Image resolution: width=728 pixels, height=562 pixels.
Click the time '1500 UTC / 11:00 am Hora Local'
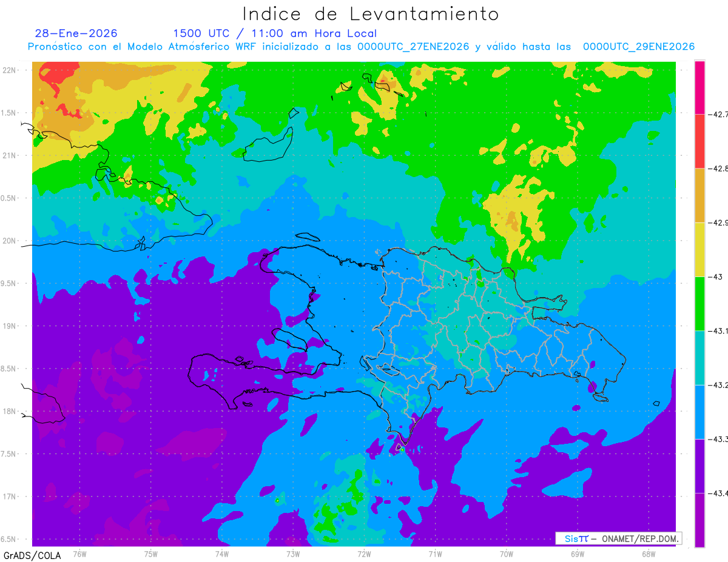click(275, 34)
